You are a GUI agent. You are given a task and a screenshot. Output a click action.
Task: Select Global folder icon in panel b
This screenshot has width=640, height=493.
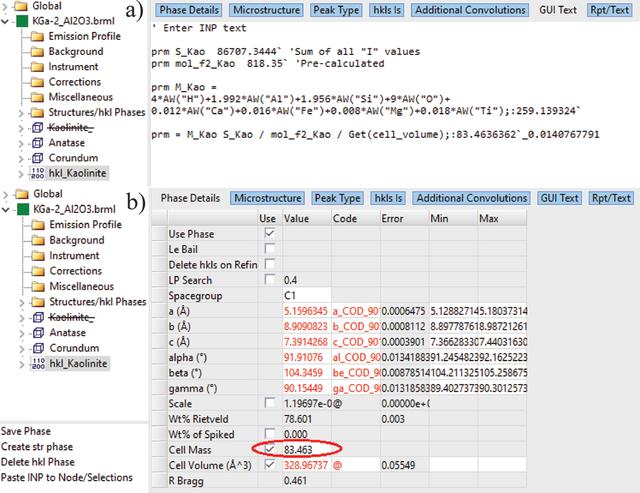22,194
